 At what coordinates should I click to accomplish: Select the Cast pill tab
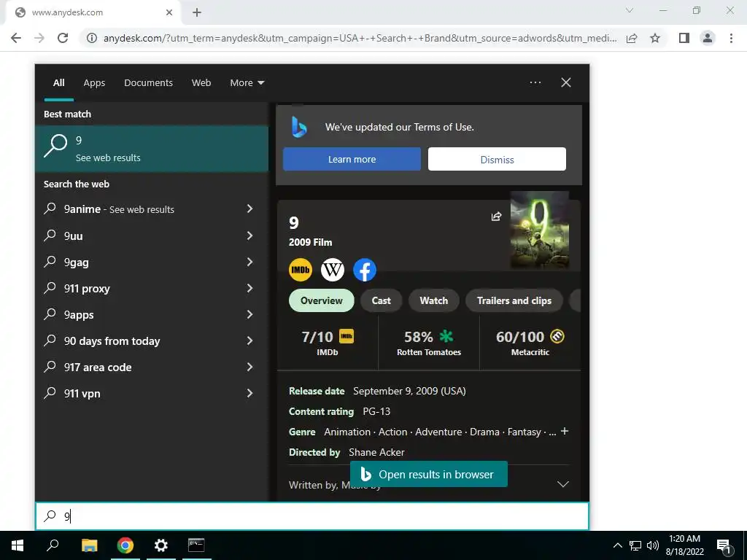[381, 300]
